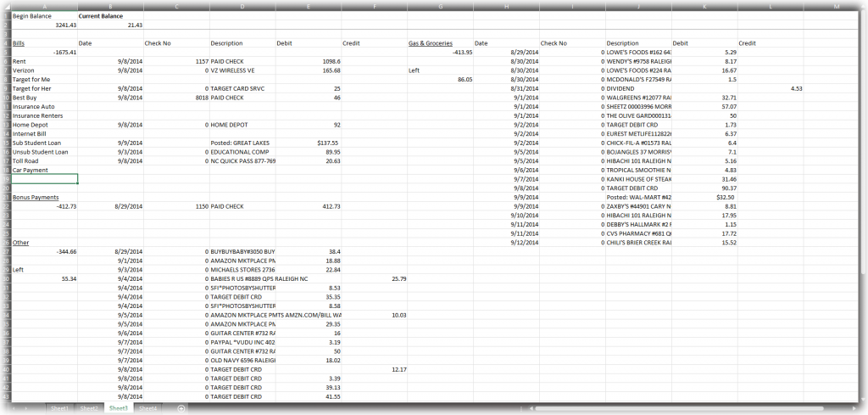Viewport: 868px width, 415px height.
Task: Select the Begin Balance header cell
Action: [44, 16]
